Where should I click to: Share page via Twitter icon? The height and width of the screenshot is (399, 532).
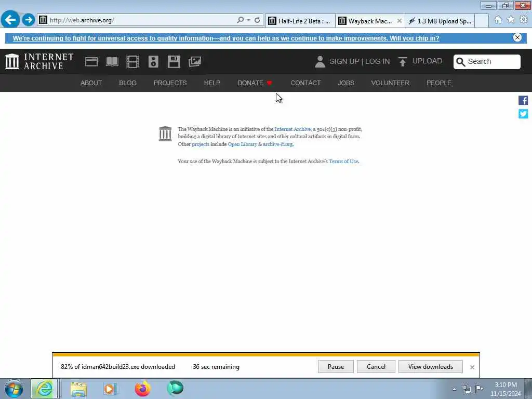(x=523, y=114)
